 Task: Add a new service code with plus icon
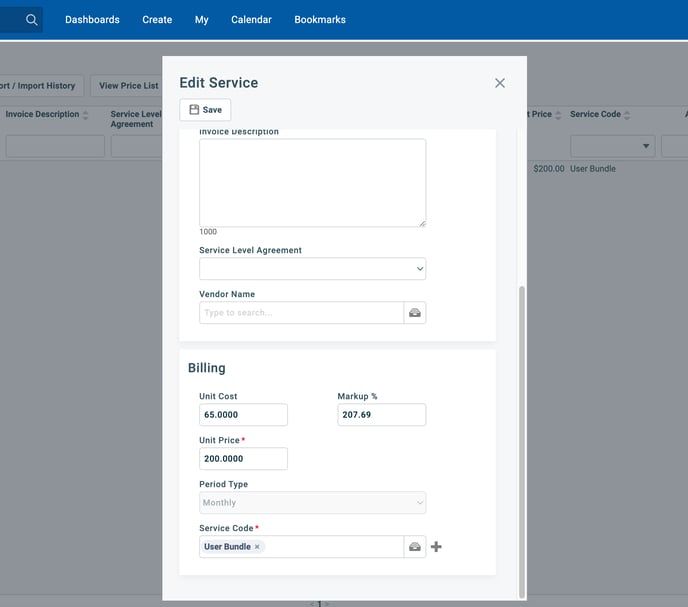[x=436, y=546]
